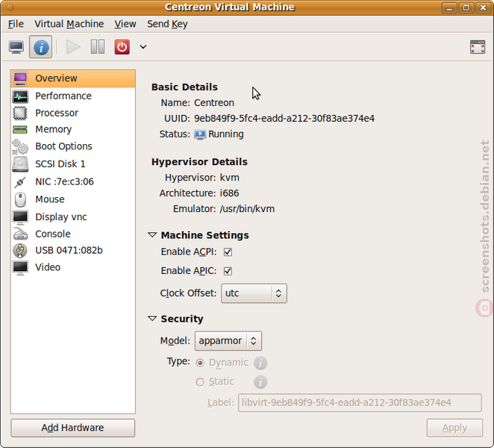The image size is (494, 448).
Task: Switch to fullscreen view
Action: (478, 47)
